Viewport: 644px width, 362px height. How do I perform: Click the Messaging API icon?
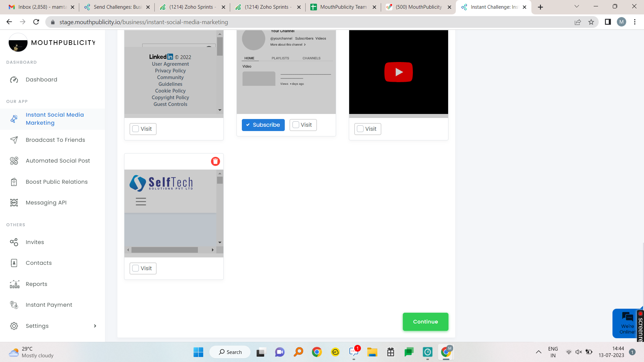(x=14, y=202)
